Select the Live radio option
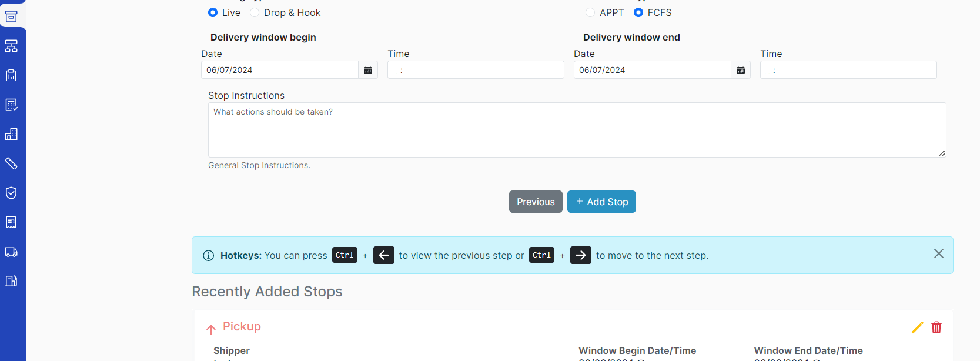The height and width of the screenshot is (361, 980). point(213,12)
